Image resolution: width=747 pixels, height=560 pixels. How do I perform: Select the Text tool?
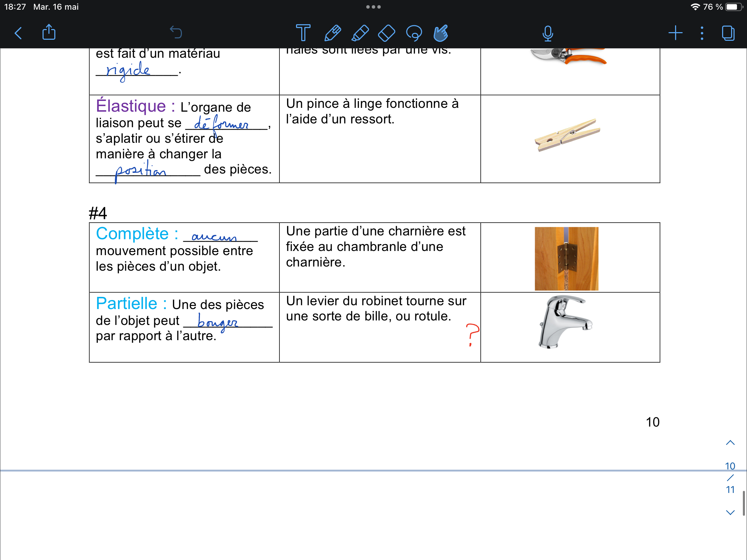(x=303, y=33)
